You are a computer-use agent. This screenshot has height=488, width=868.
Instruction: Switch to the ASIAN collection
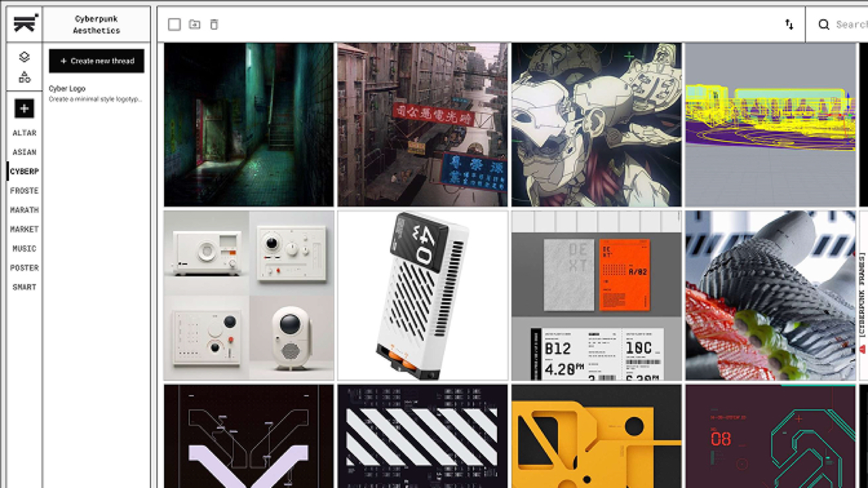tap(24, 152)
